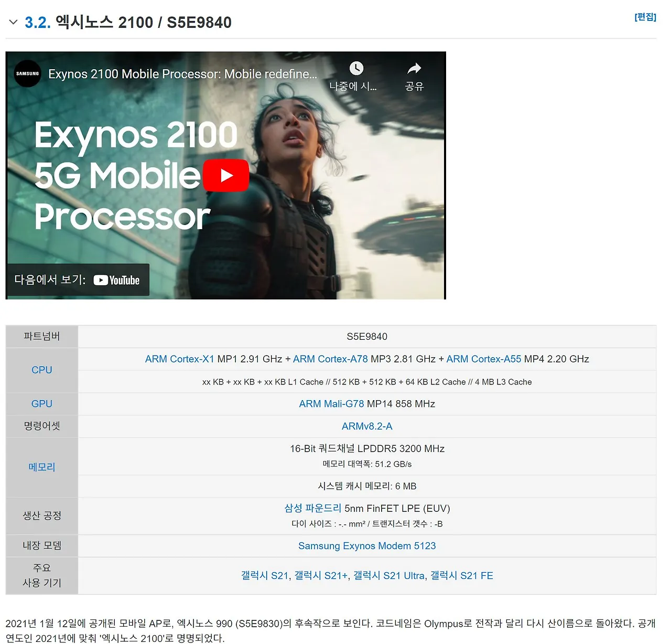Open the 메모리 header link
Viewport: 671px width, 644px height.
[x=42, y=467]
